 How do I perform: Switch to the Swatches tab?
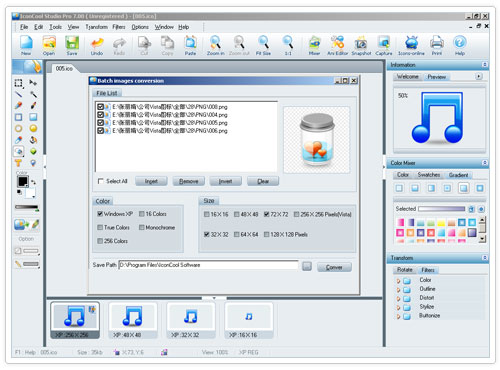pyautogui.click(x=429, y=175)
